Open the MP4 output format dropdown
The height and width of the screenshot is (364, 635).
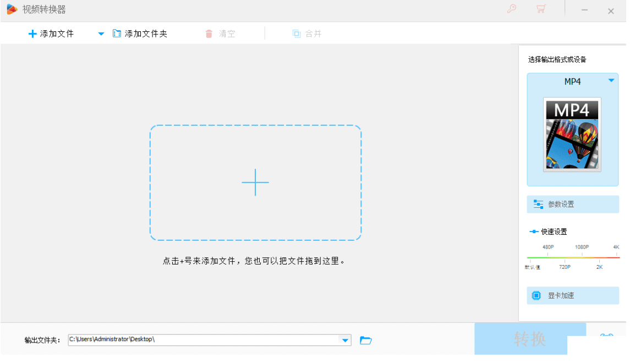coord(611,81)
